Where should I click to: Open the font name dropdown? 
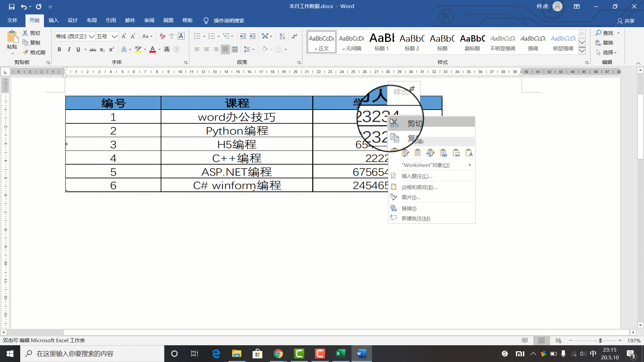click(92, 36)
